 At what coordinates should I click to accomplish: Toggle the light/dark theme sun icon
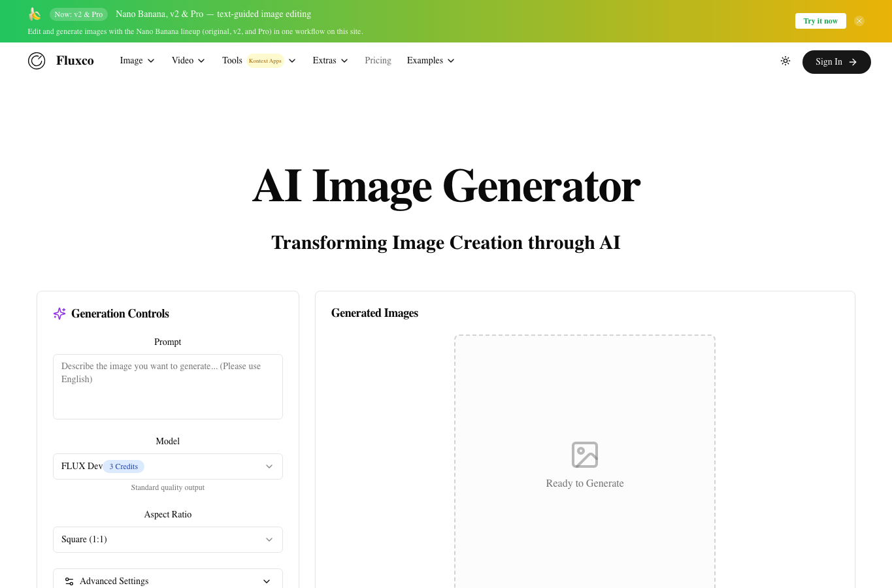pyautogui.click(x=785, y=61)
